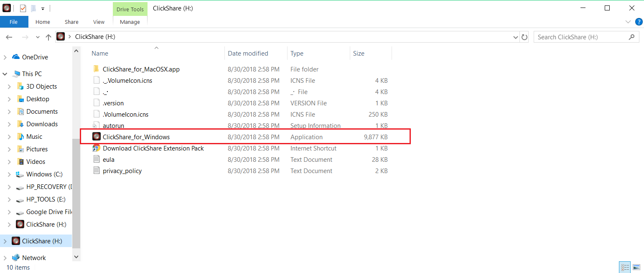Click the 3D Objects folder icon
The height and width of the screenshot is (273, 644).
click(20, 86)
